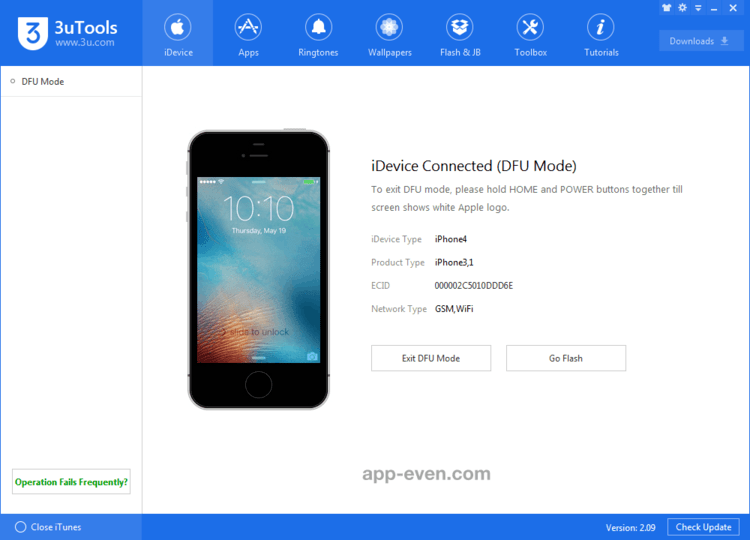Click the Go Flash button
This screenshot has height=540, width=750.
pyautogui.click(x=566, y=358)
